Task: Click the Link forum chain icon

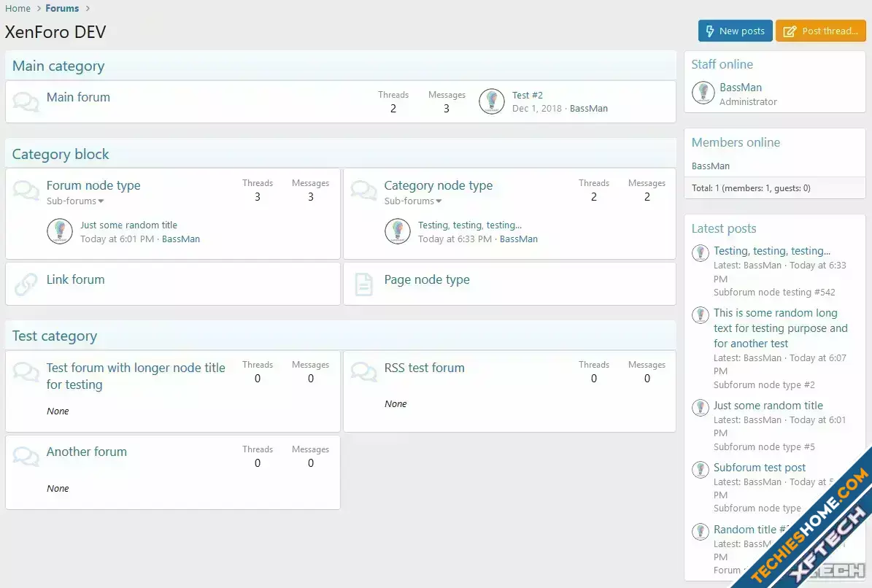Action: click(x=26, y=284)
